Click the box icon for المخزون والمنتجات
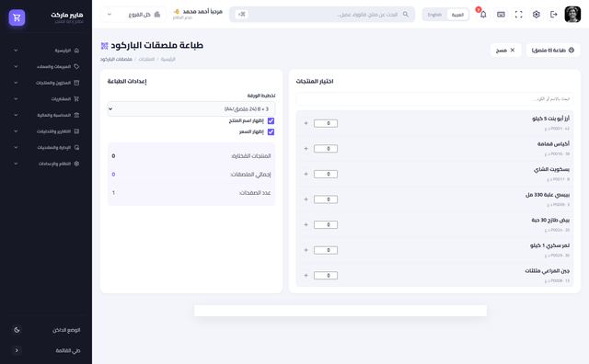 click(76, 83)
